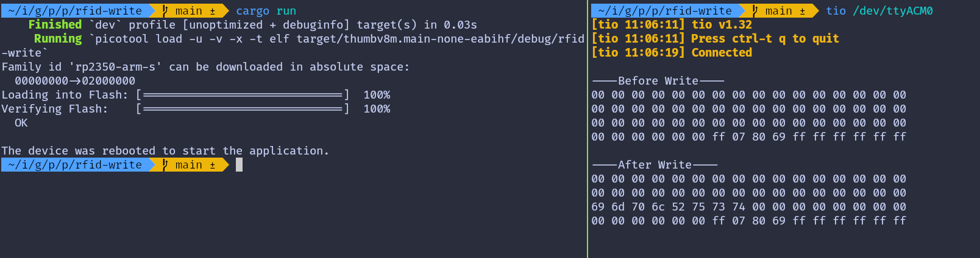Click the "tio v1.32" version line
The height and width of the screenshot is (258, 980).
click(x=722, y=25)
